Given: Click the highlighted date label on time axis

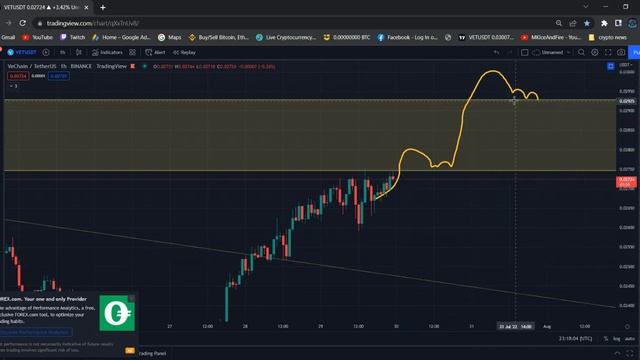Looking at the screenshot, I should click(x=515, y=326).
